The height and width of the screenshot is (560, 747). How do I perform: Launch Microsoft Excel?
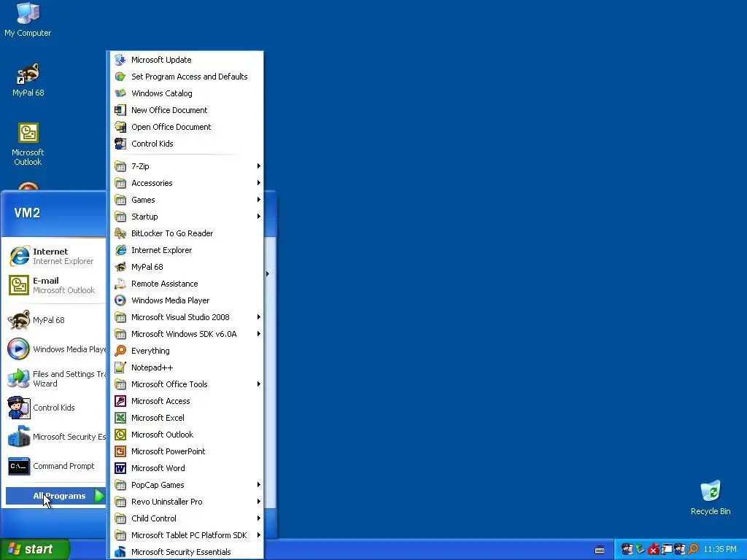[186, 418]
